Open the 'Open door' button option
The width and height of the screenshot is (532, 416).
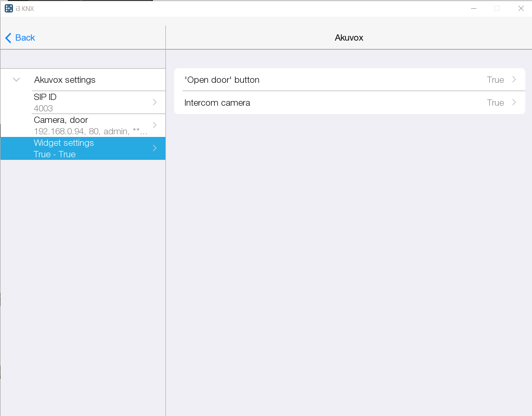[222, 80]
